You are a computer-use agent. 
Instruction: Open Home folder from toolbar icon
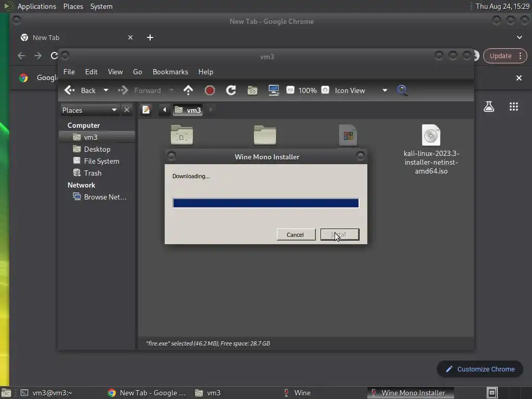click(252, 90)
